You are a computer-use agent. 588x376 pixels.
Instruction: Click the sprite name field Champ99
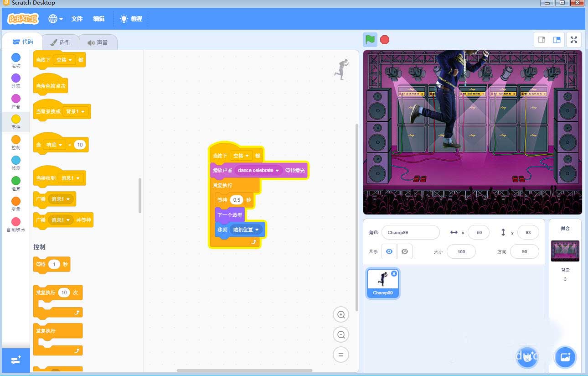[x=410, y=232]
